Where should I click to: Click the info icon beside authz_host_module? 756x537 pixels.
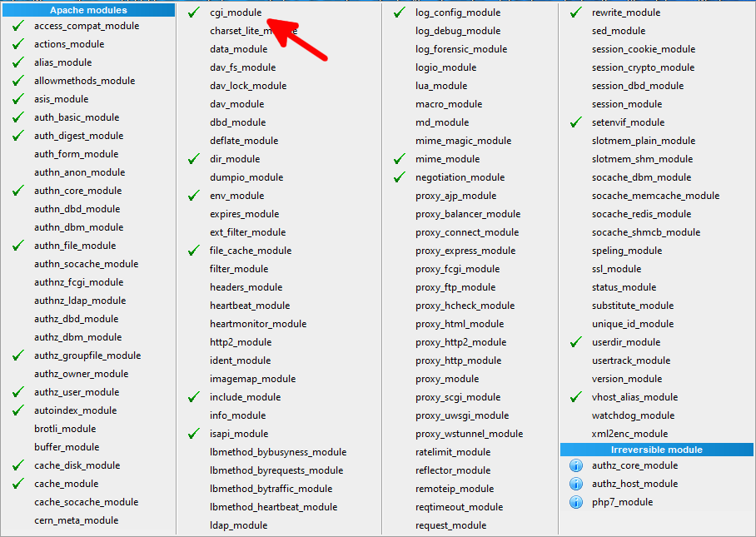tap(575, 484)
